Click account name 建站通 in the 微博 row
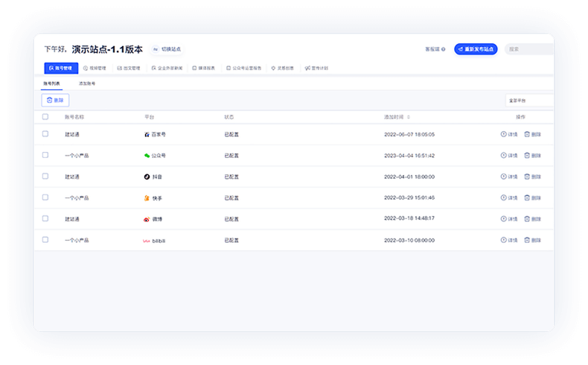Image resolution: width=588 pixels, height=365 pixels. [72, 219]
